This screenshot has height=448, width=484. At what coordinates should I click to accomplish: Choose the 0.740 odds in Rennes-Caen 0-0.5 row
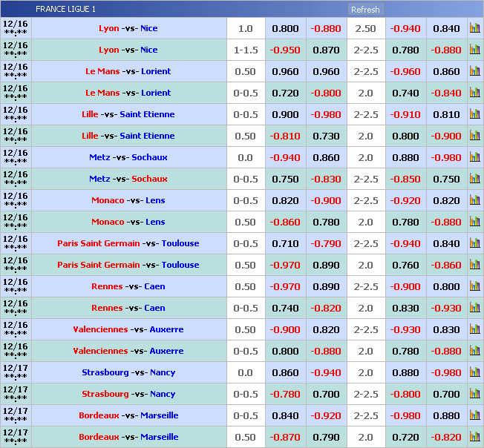[x=285, y=309]
